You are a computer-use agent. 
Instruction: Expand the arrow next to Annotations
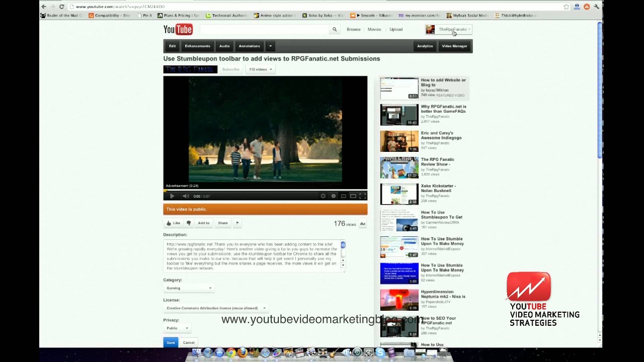[270, 46]
